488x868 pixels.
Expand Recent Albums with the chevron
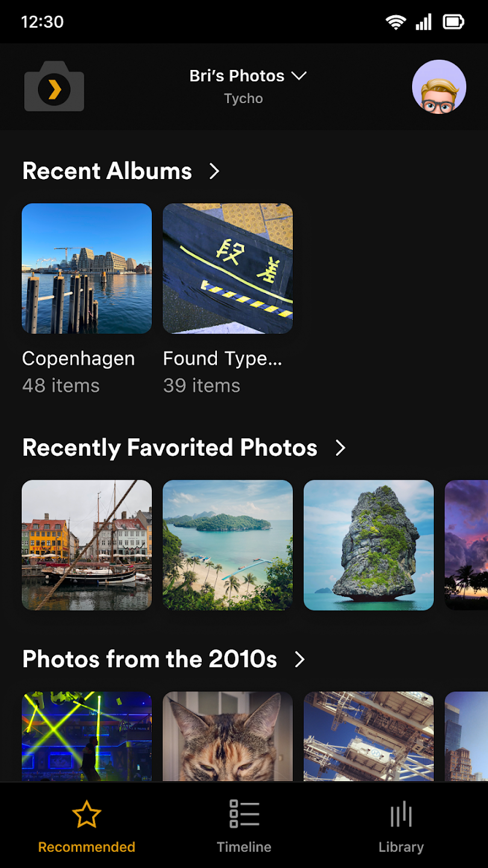(214, 171)
